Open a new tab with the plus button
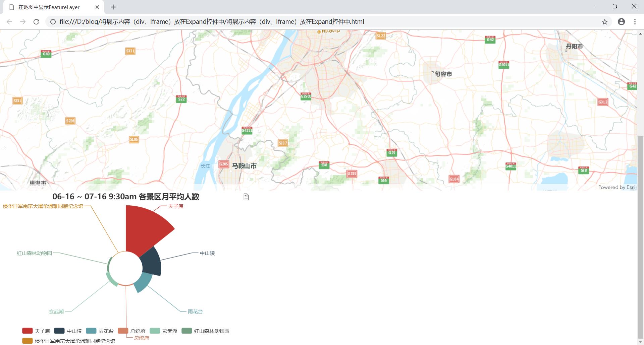Screen dimensions: 644x345 [x=113, y=7]
